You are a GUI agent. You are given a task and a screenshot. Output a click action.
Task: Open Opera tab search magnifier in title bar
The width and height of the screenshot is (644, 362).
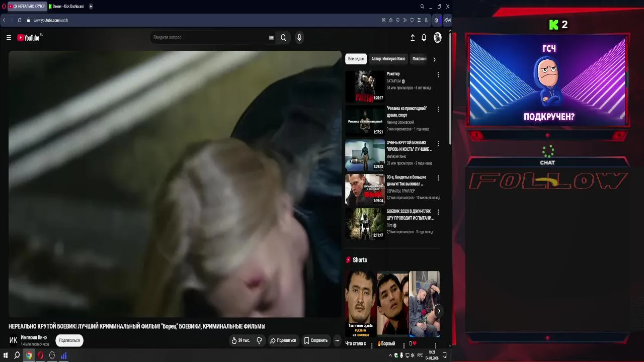click(x=422, y=7)
